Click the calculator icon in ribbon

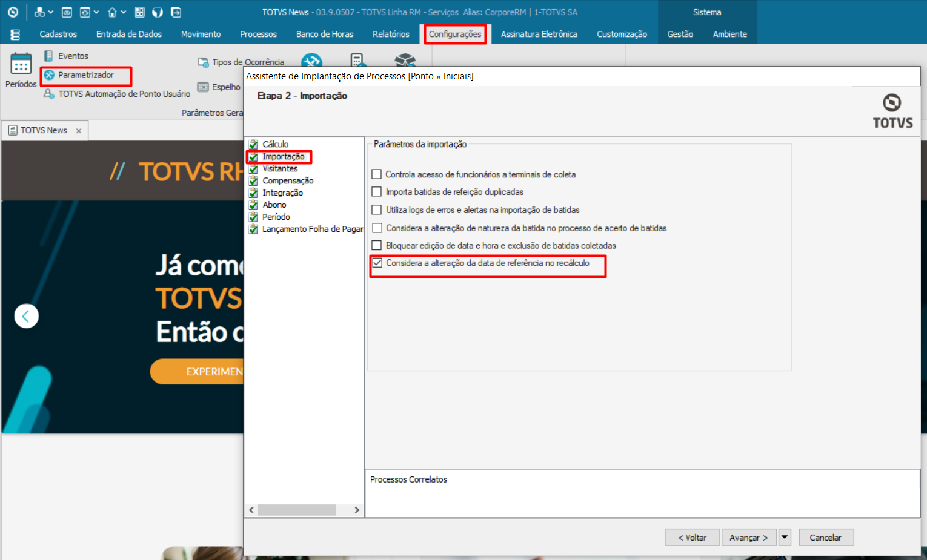tap(357, 60)
